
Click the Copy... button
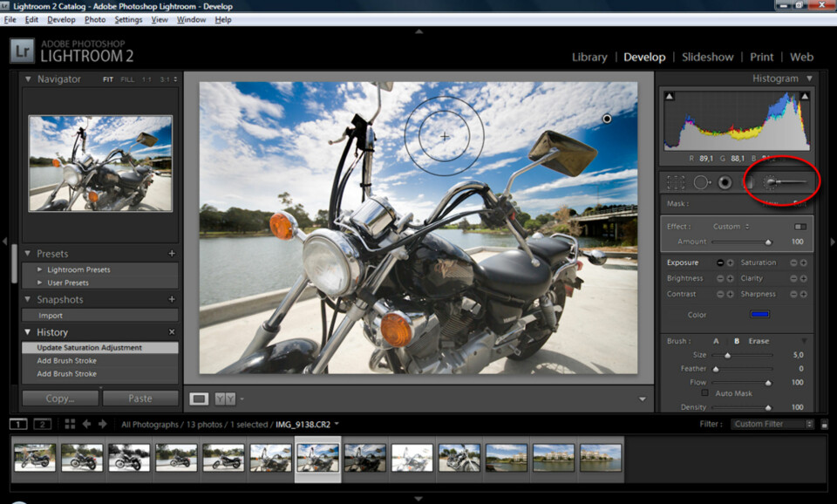(x=60, y=398)
